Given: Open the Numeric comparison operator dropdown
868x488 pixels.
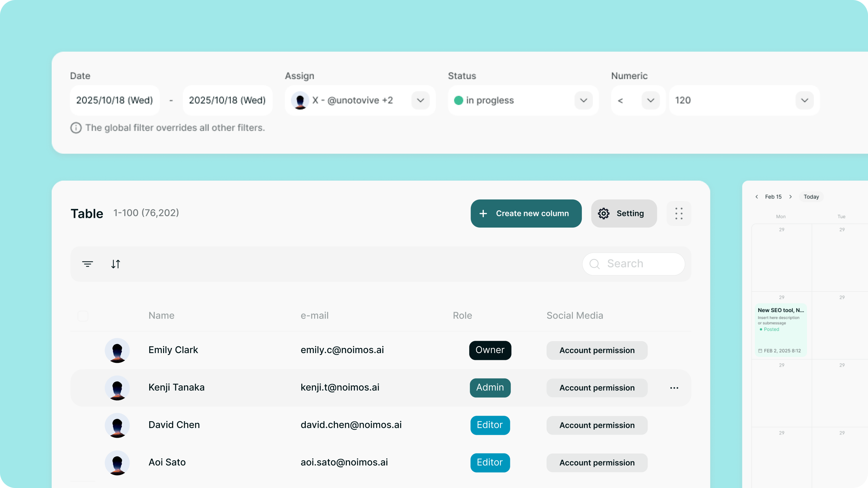Looking at the screenshot, I should [650, 100].
